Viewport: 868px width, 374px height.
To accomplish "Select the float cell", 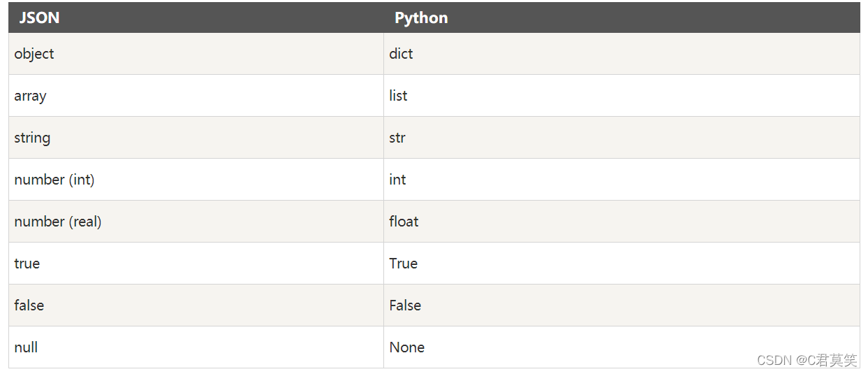I will 621,222.
